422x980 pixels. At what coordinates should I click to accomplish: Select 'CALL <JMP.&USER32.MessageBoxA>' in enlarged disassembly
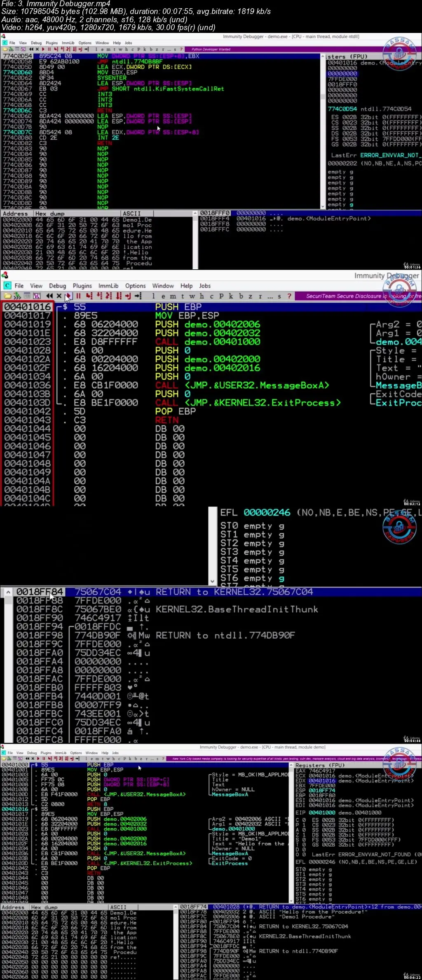point(242,385)
